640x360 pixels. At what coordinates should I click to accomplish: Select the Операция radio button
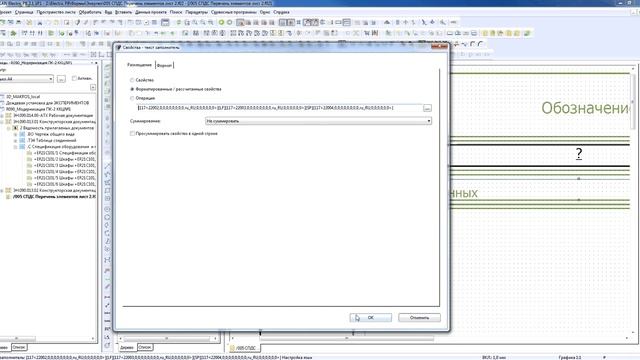[x=132, y=98]
